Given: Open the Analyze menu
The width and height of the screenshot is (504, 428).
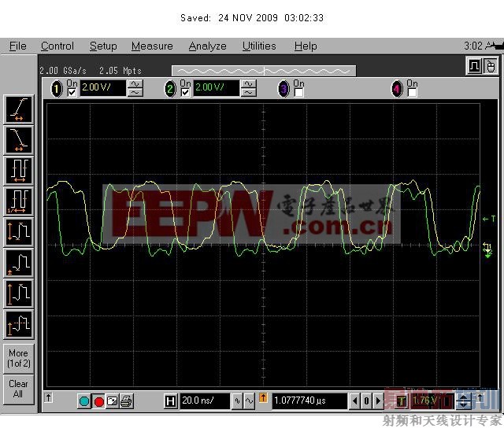Looking at the screenshot, I should coord(207,46).
